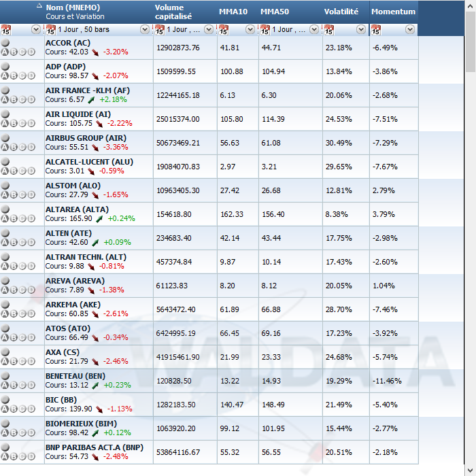
Task: Toggle A marker on ACCOR row
Action: pyautogui.click(x=5, y=52)
